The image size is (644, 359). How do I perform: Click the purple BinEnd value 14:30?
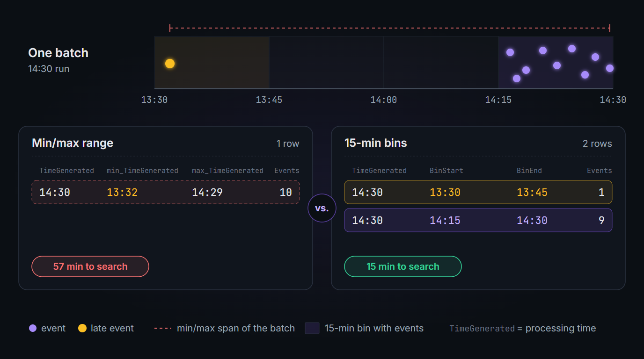(x=532, y=220)
